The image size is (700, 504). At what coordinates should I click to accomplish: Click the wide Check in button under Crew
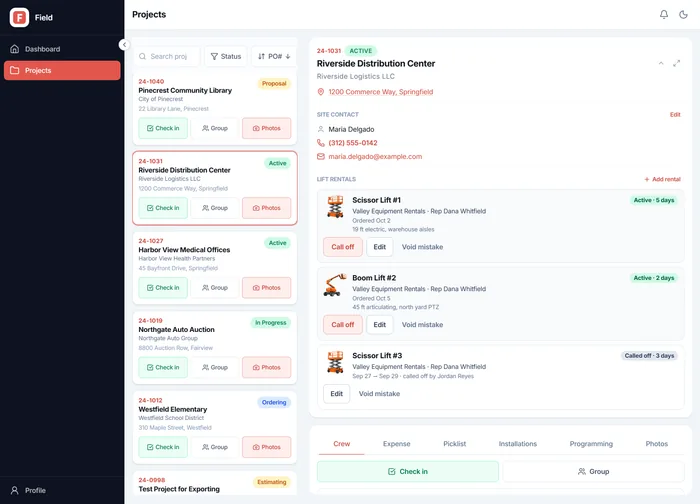click(408, 471)
